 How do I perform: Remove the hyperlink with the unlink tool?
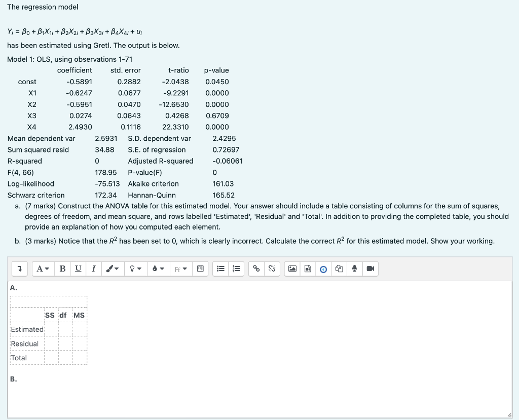click(x=273, y=269)
